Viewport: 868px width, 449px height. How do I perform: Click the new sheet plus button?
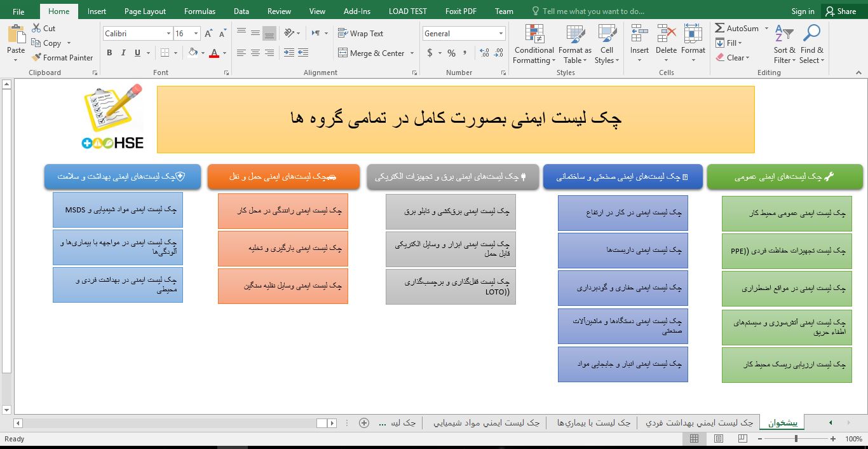[x=364, y=423]
